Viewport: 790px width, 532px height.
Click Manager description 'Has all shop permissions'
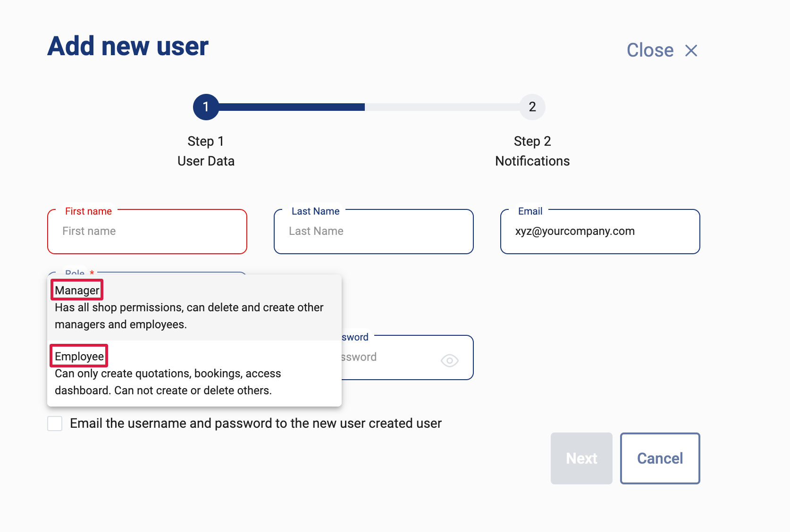point(189,316)
